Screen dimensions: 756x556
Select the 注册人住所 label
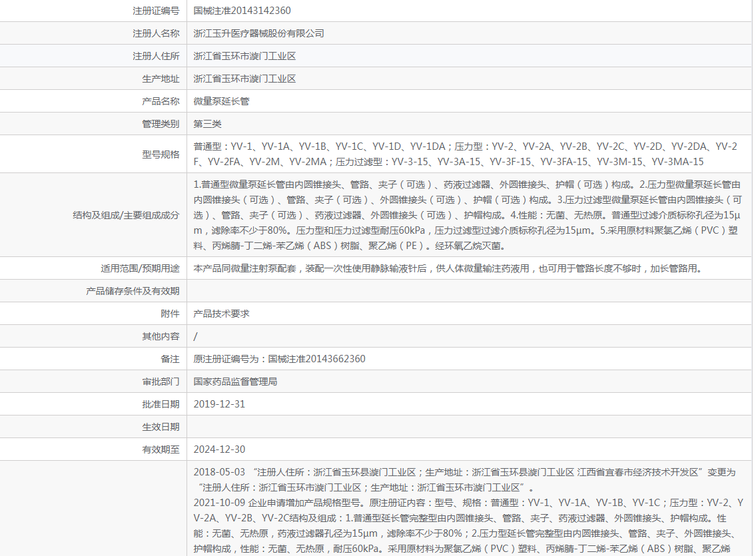click(x=156, y=56)
